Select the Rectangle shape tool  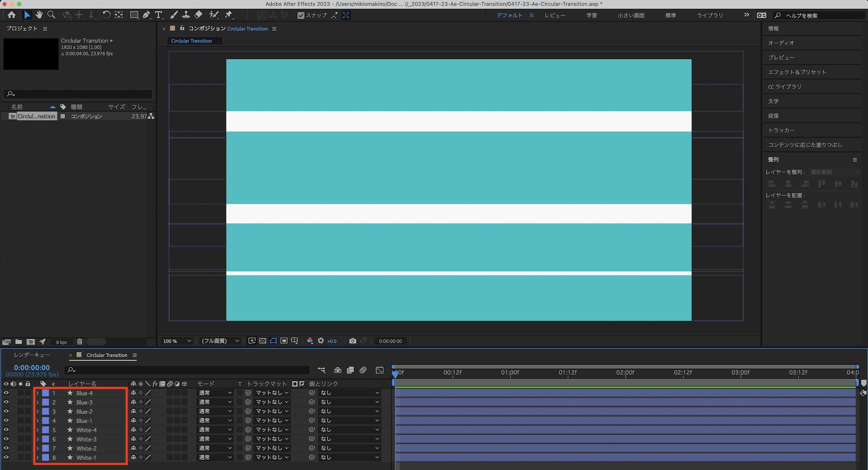[x=134, y=15]
